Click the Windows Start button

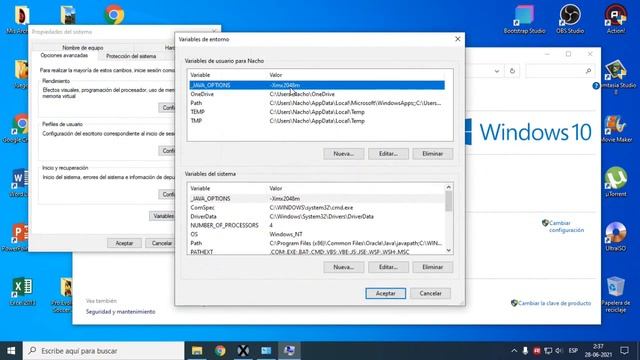coord(11,351)
